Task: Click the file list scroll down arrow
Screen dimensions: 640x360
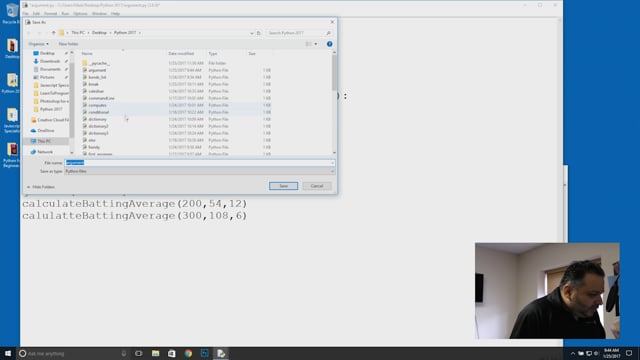Action: point(334,153)
